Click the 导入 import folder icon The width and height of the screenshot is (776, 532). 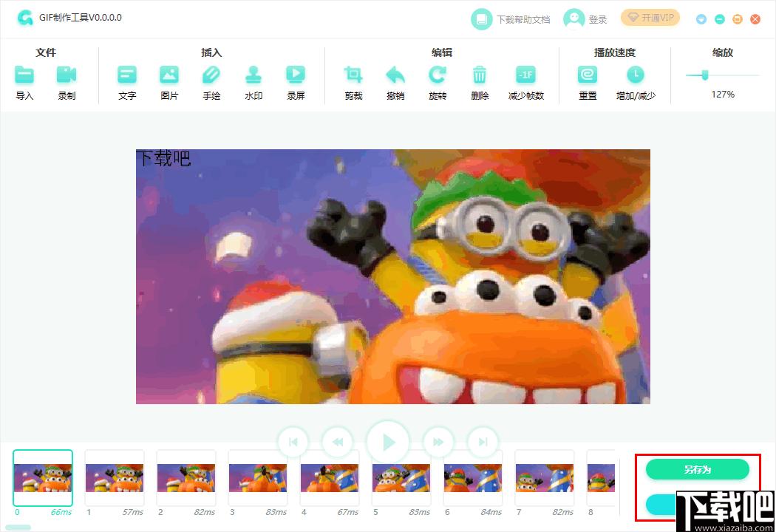(24, 75)
